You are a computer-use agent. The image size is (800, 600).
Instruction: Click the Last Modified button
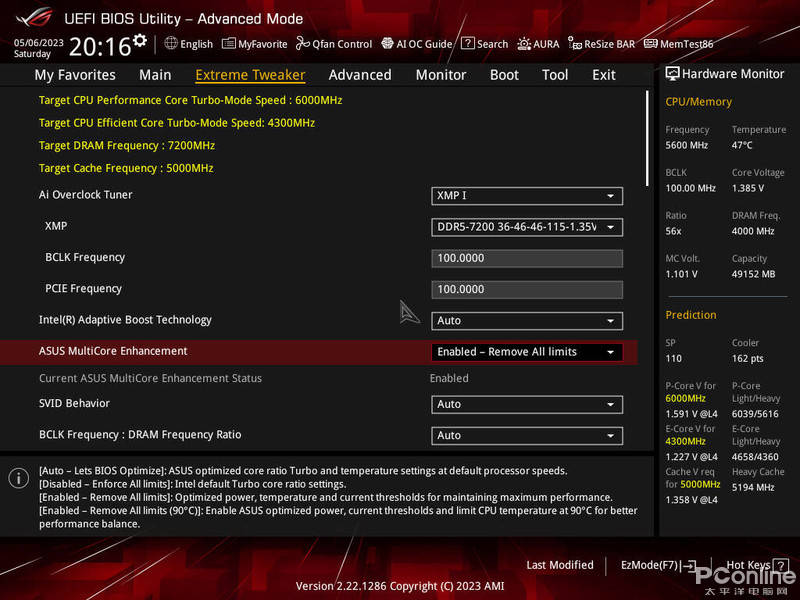(x=560, y=565)
